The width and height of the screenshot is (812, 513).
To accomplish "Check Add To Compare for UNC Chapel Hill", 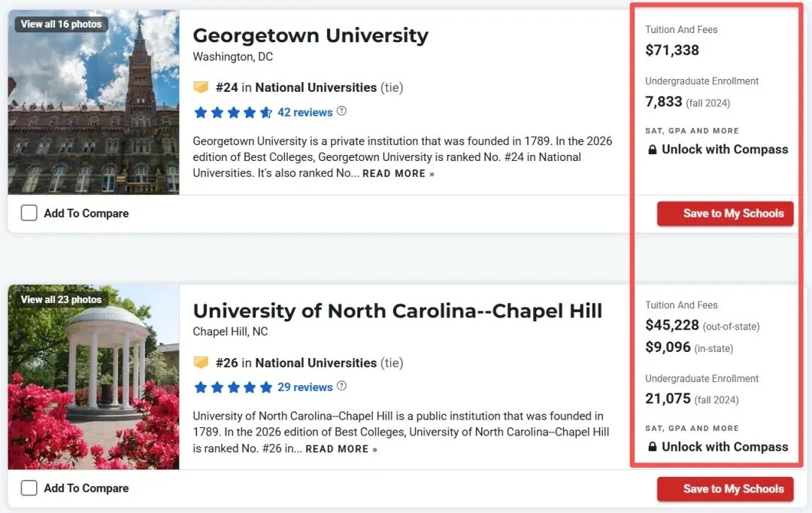I will point(29,488).
